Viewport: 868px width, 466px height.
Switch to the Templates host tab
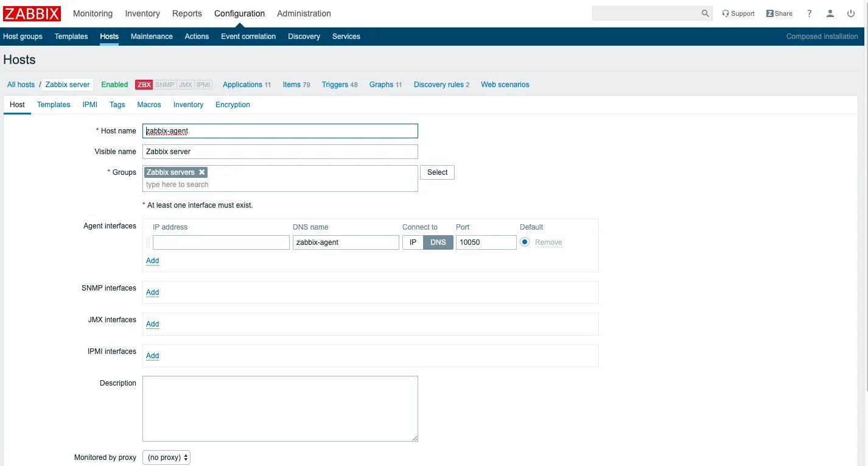(54, 105)
